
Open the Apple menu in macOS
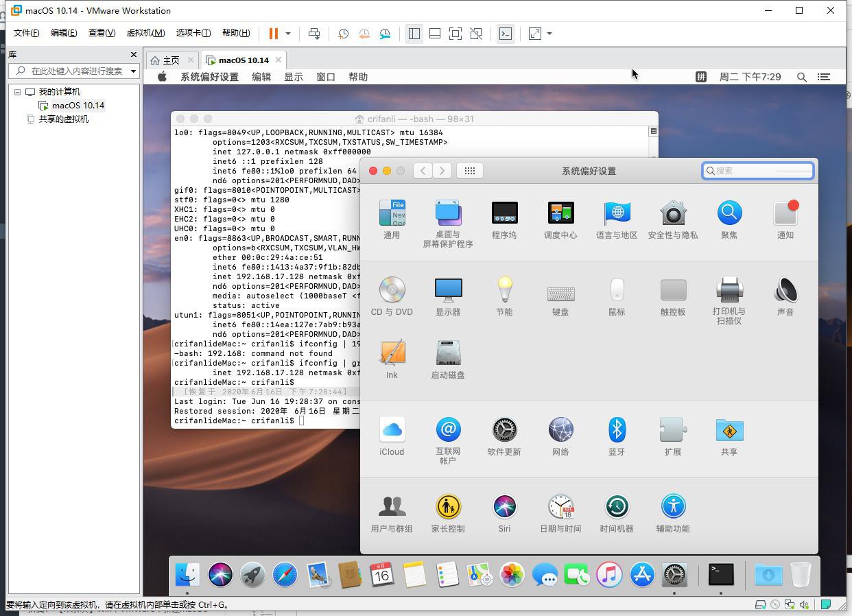pos(162,77)
